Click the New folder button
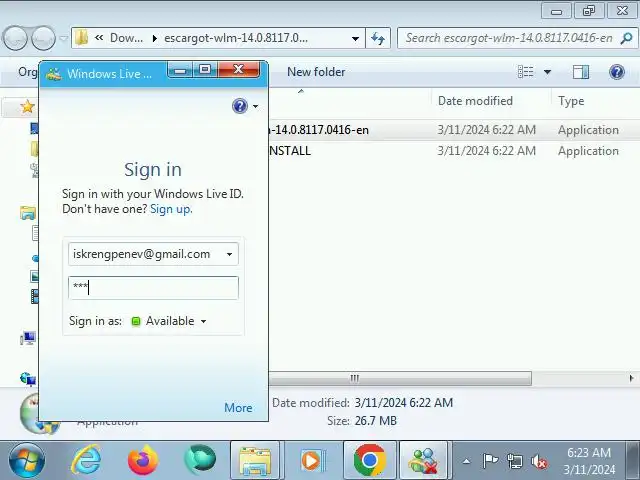The image size is (640, 480). (x=316, y=72)
